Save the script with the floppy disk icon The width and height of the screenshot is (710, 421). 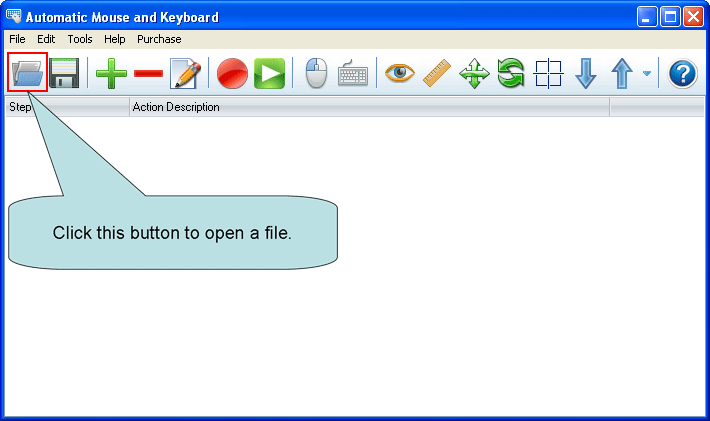(x=64, y=72)
